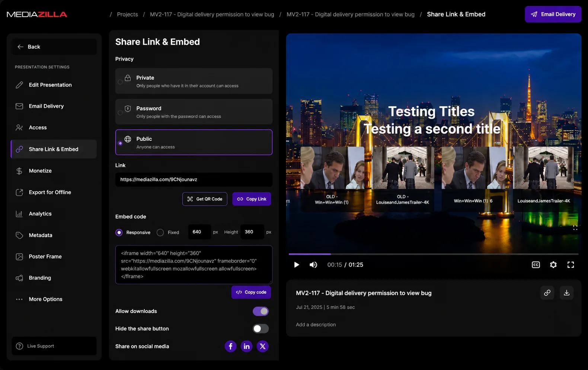Open the Analytics section
Image resolution: width=588 pixels, height=370 pixels.
pyautogui.click(x=54, y=214)
